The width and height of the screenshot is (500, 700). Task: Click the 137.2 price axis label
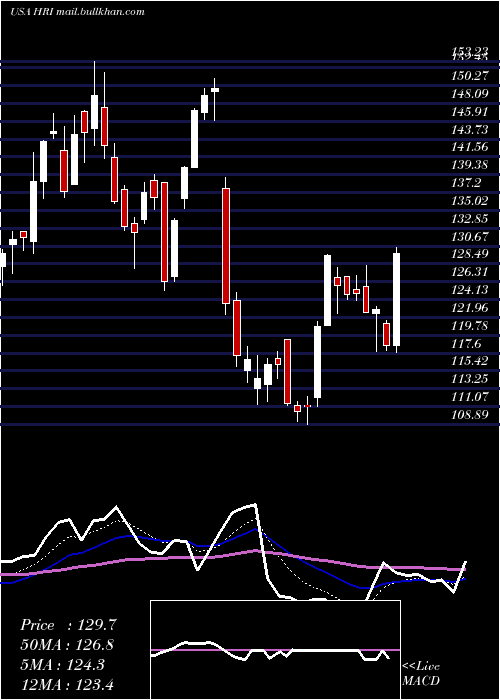(x=466, y=183)
